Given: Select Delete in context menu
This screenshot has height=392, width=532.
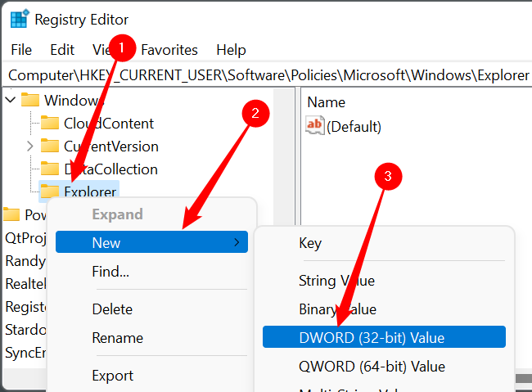Looking at the screenshot, I should [x=112, y=309].
